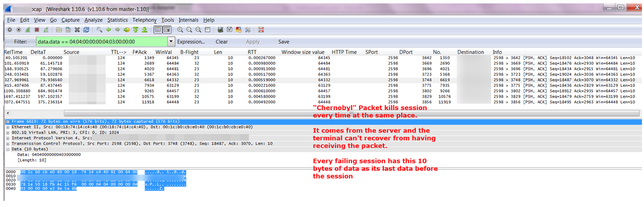Edit capture filters icon
644x207 pixels.
click(220, 29)
